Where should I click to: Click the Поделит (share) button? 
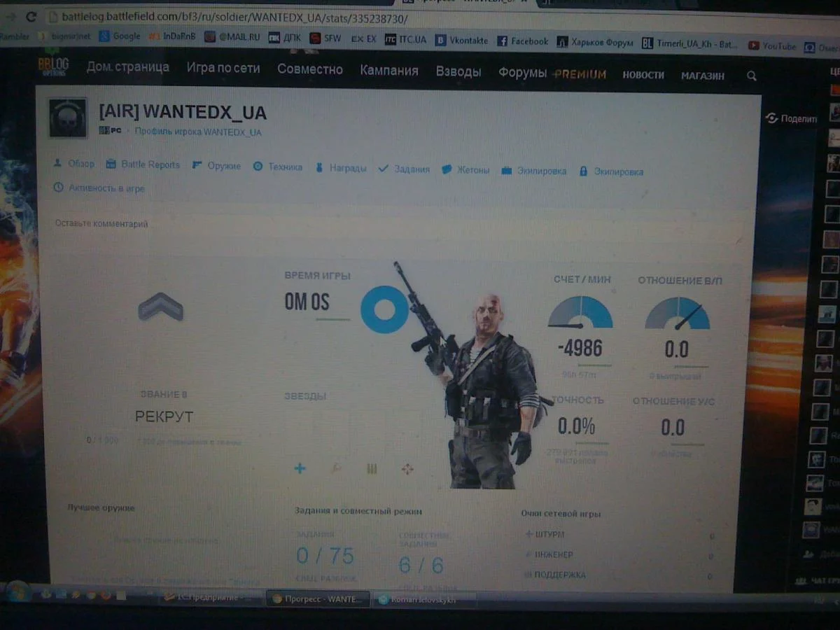tap(791, 118)
